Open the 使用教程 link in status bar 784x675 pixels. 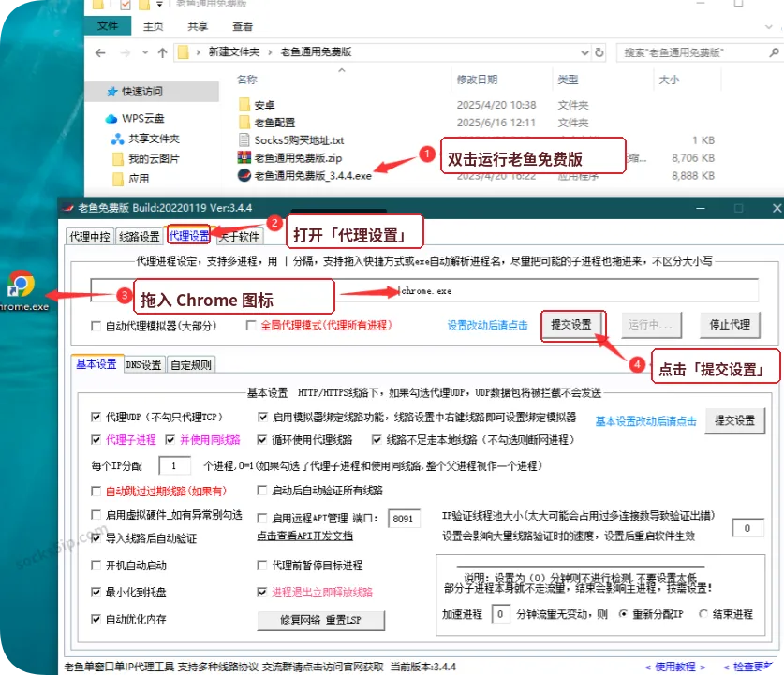[675, 667]
